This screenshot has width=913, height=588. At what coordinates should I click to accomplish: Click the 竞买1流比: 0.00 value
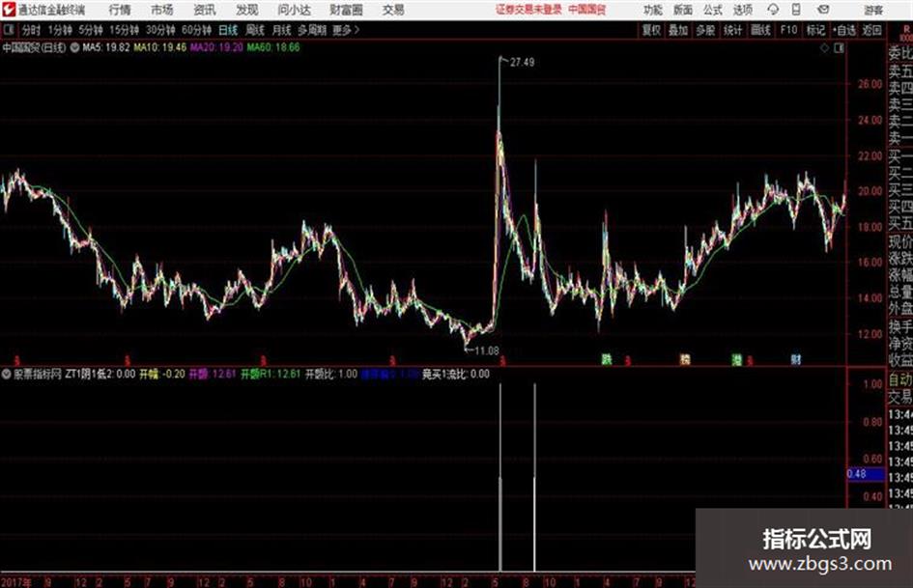[x=456, y=375]
